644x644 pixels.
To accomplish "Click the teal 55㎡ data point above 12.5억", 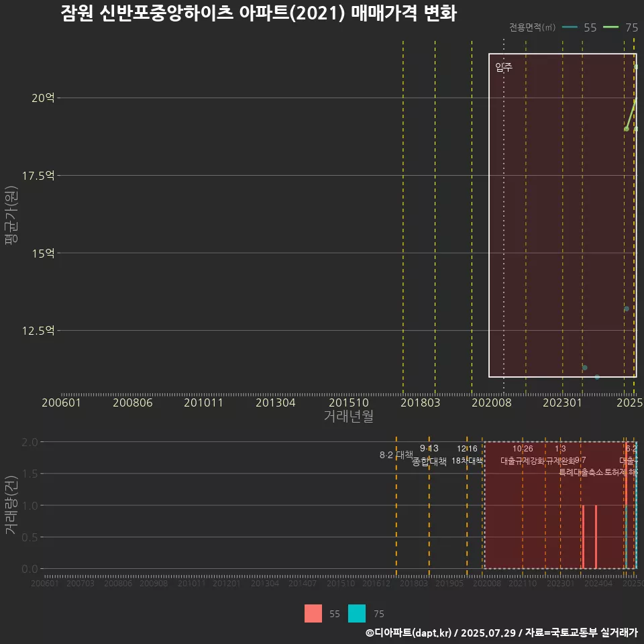I will coord(627,309).
